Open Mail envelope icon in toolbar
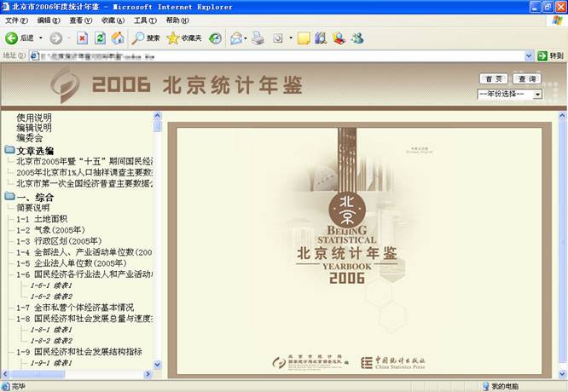Screen dimensions: 568x392 [236, 38]
